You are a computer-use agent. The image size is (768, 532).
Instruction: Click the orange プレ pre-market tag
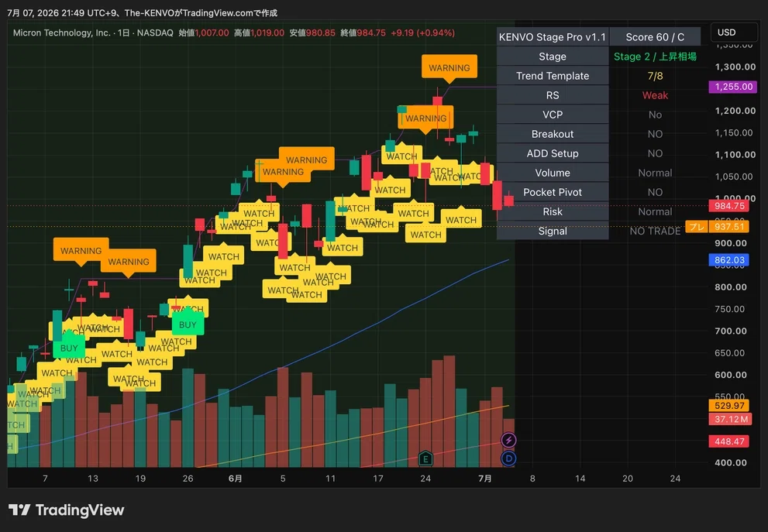[697, 227]
